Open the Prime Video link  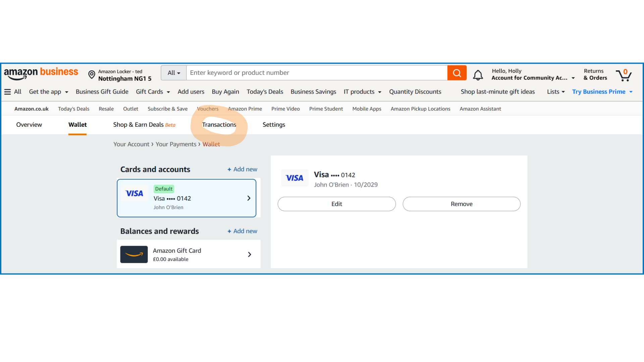point(285,109)
